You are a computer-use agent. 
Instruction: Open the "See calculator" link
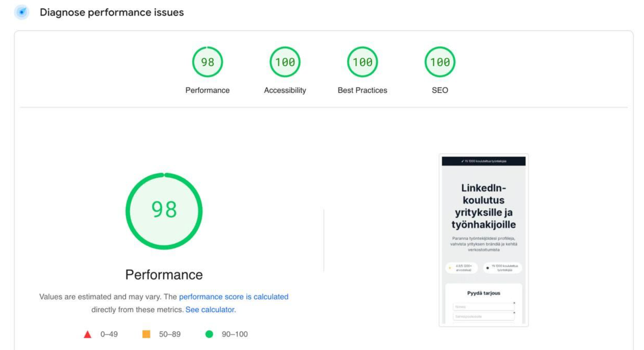210,310
